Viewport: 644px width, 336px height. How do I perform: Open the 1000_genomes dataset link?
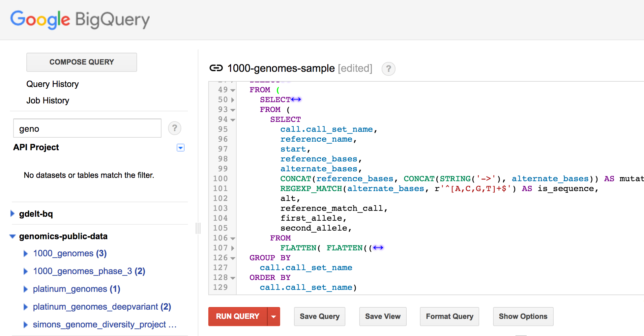point(70,253)
